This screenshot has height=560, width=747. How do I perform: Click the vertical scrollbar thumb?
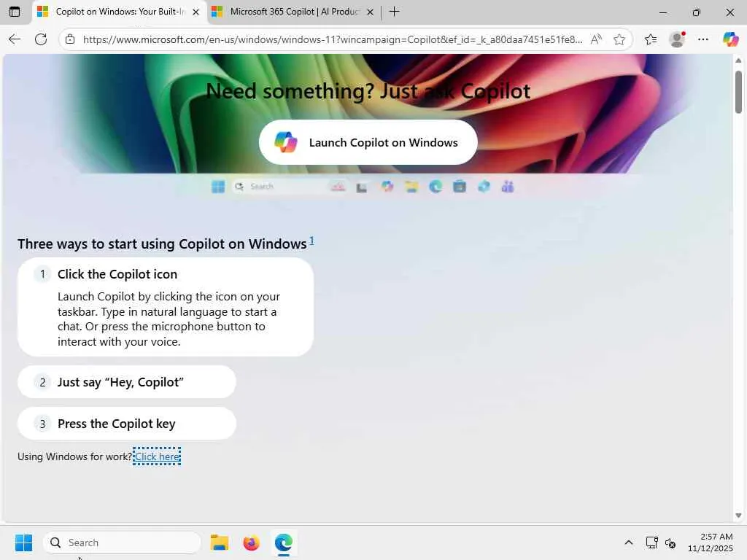point(738,93)
